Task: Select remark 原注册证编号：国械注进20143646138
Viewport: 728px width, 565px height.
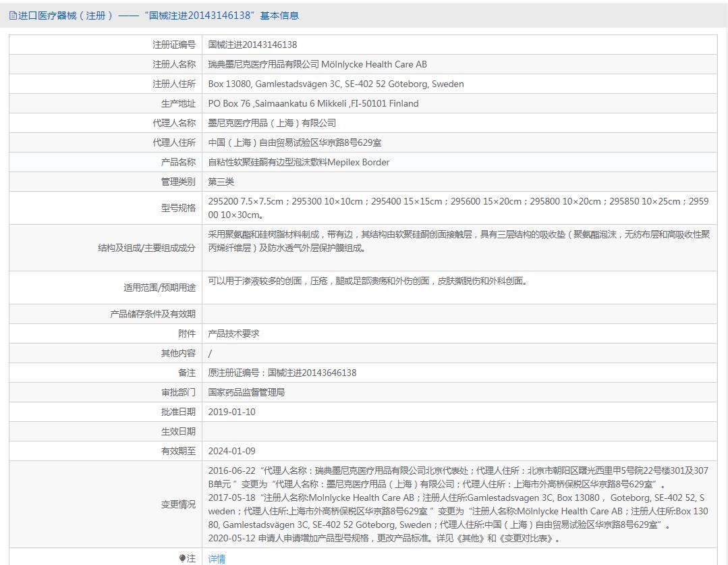Action: (x=282, y=372)
